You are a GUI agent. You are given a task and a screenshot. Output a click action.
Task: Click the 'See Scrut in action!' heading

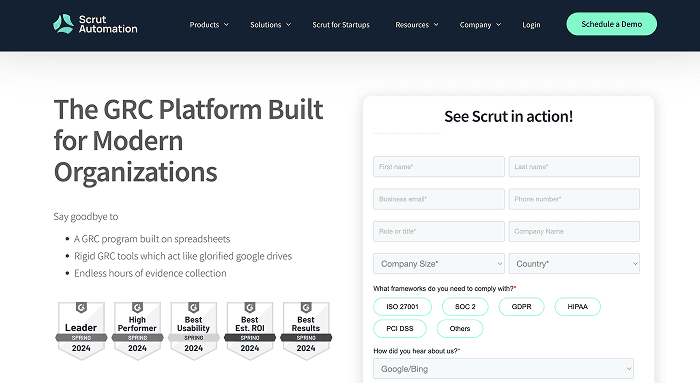[x=508, y=117]
